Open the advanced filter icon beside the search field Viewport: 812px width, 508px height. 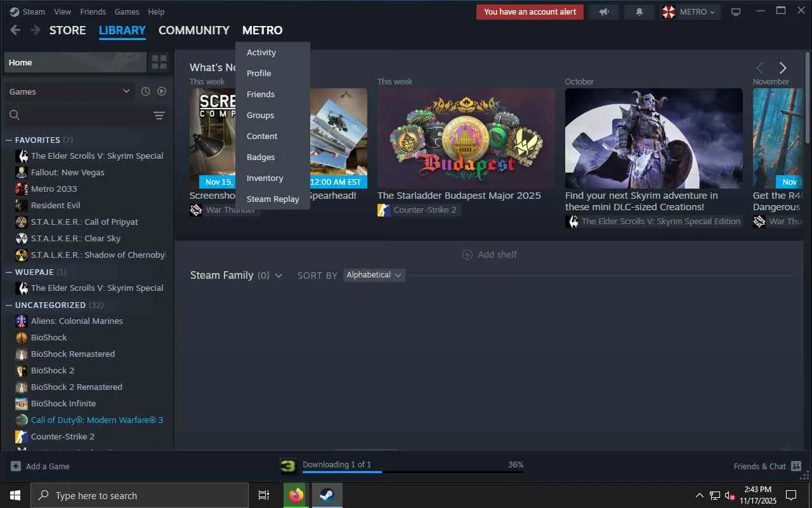pos(159,115)
